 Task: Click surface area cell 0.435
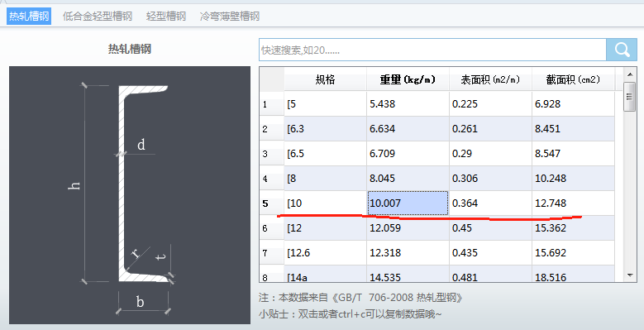click(490, 253)
